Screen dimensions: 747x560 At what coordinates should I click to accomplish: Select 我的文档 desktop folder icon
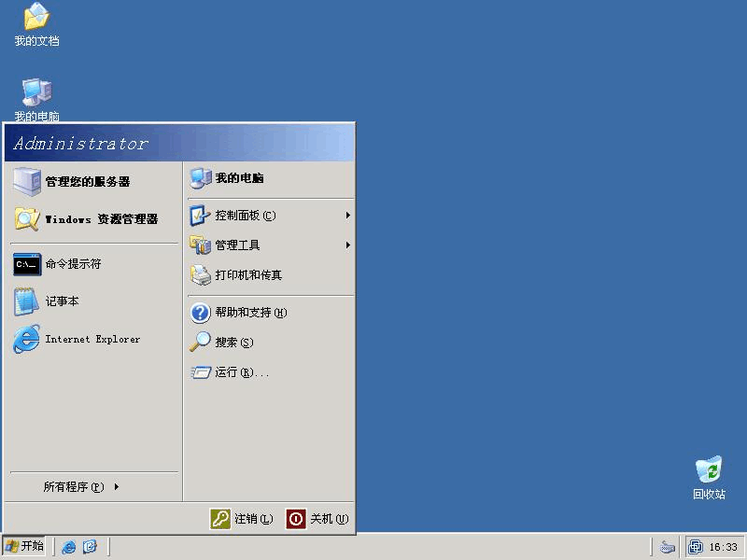pos(36,17)
